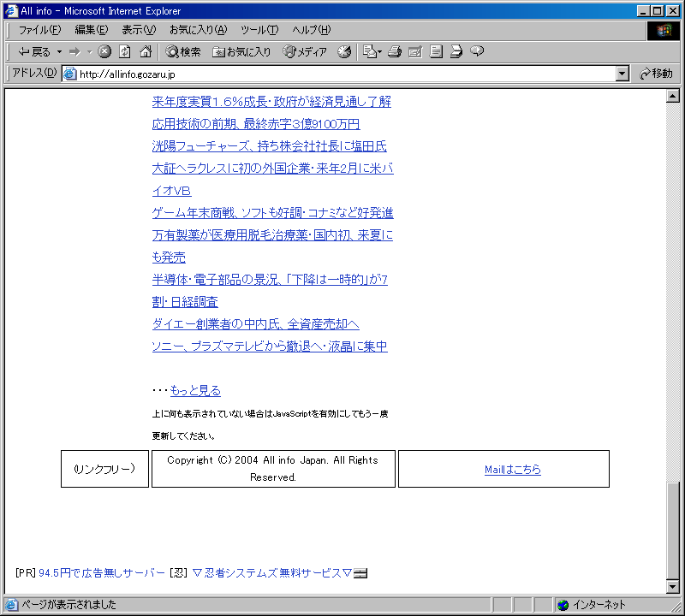This screenshot has width=685, height=616.
Task: Open the Search (検索) pane
Action: [x=183, y=52]
